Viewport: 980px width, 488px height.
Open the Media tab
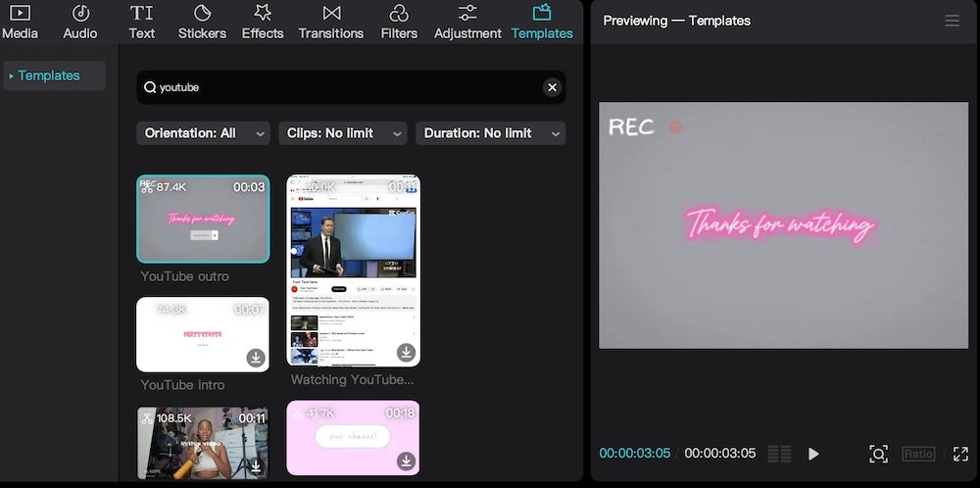[20, 23]
